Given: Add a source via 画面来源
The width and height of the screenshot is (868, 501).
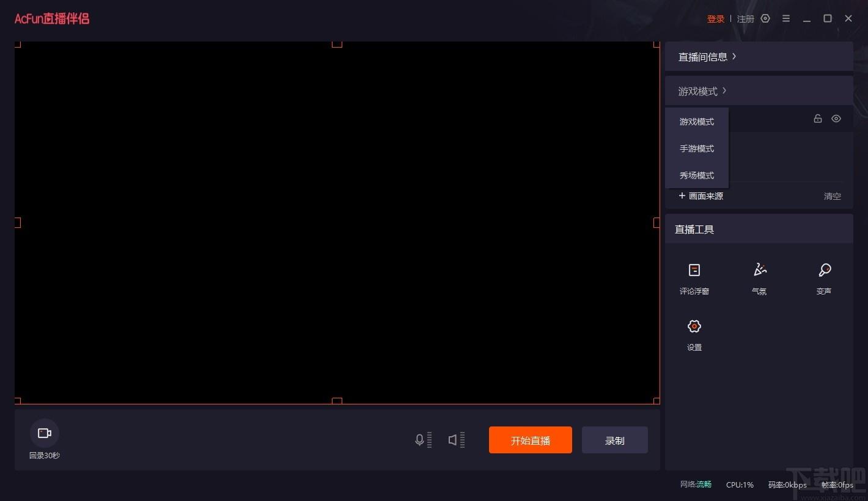Looking at the screenshot, I should pos(701,196).
